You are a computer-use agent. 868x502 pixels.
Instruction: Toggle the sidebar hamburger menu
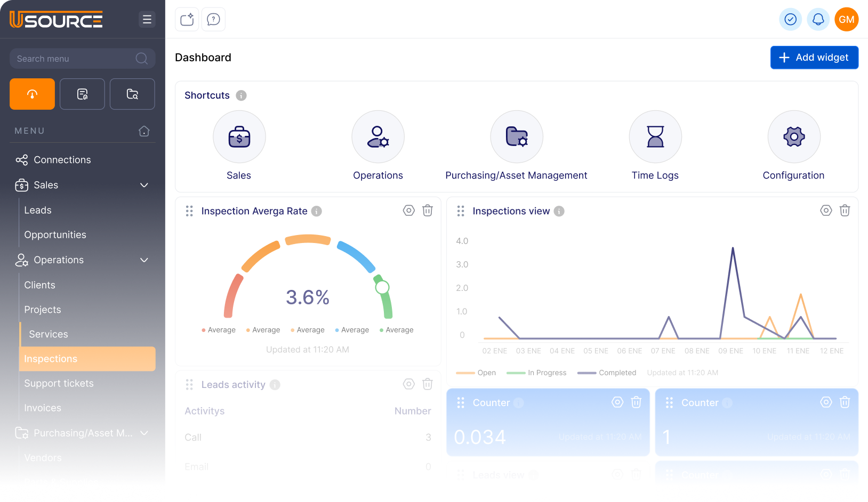tap(147, 19)
